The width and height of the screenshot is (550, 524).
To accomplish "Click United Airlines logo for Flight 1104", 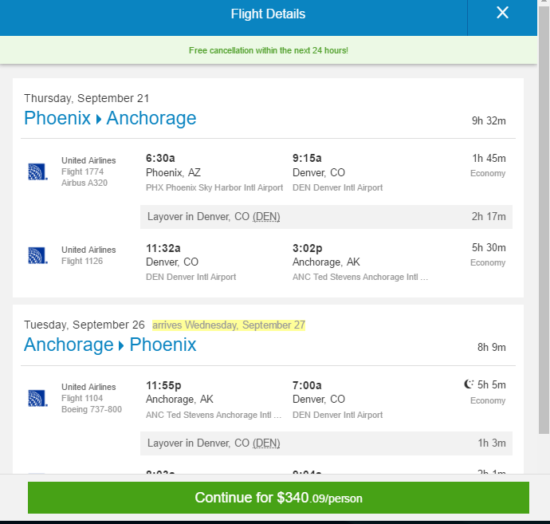I will point(38,398).
